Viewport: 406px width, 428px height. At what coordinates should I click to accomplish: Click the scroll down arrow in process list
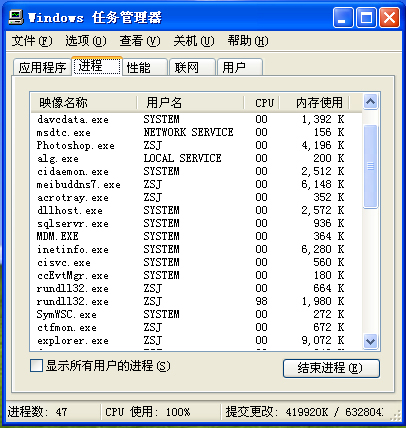click(x=371, y=341)
